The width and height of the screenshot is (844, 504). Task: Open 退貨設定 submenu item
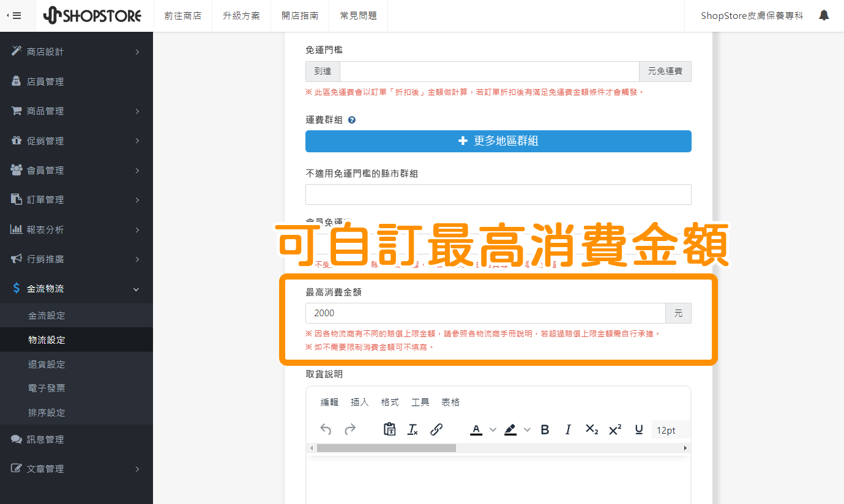point(77,364)
